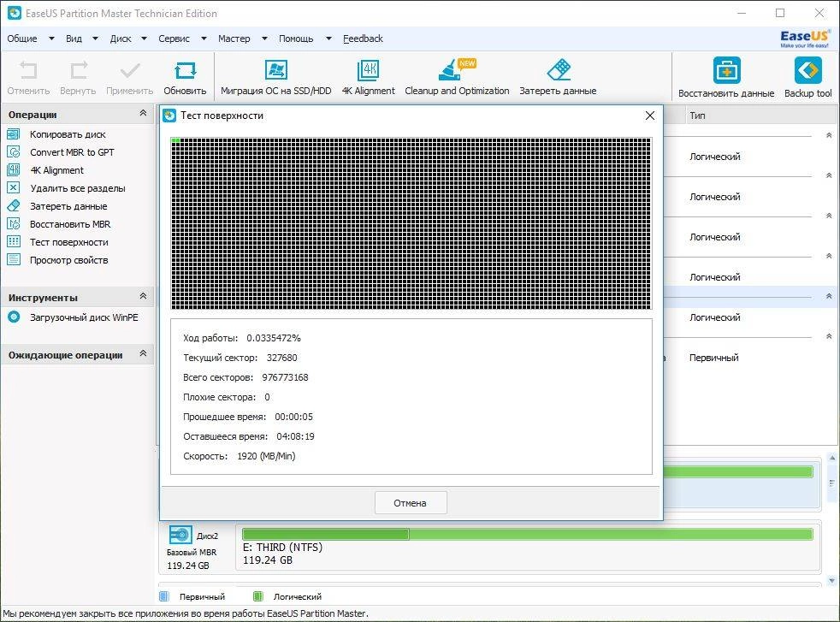Viewport: 840px width, 622px height.
Task: Click the Всего секторов value 976773168
Action: 285,377
